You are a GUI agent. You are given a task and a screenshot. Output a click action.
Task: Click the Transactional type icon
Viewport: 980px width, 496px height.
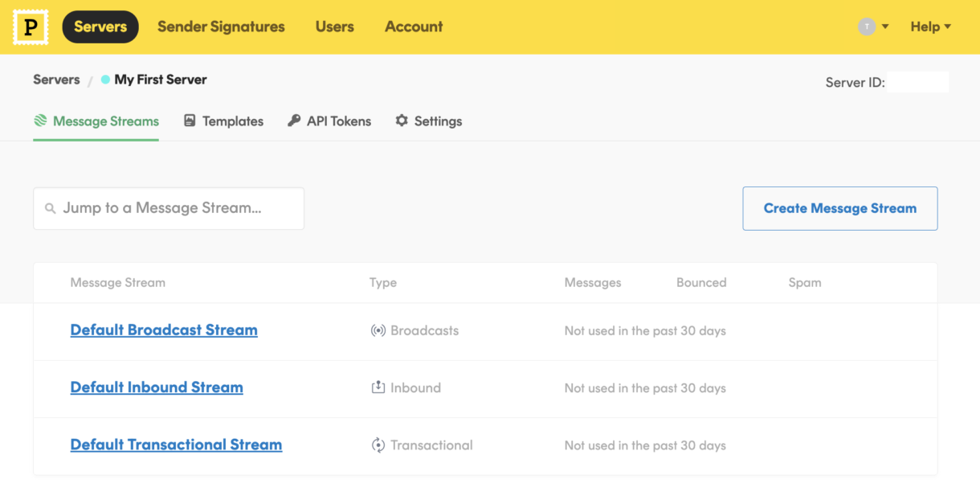click(378, 445)
